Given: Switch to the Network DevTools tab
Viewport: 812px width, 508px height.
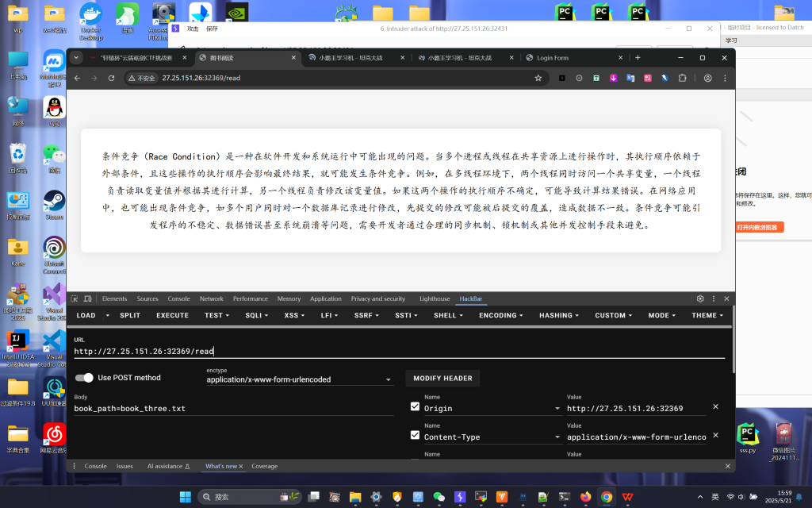Looking at the screenshot, I should click(211, 298).
